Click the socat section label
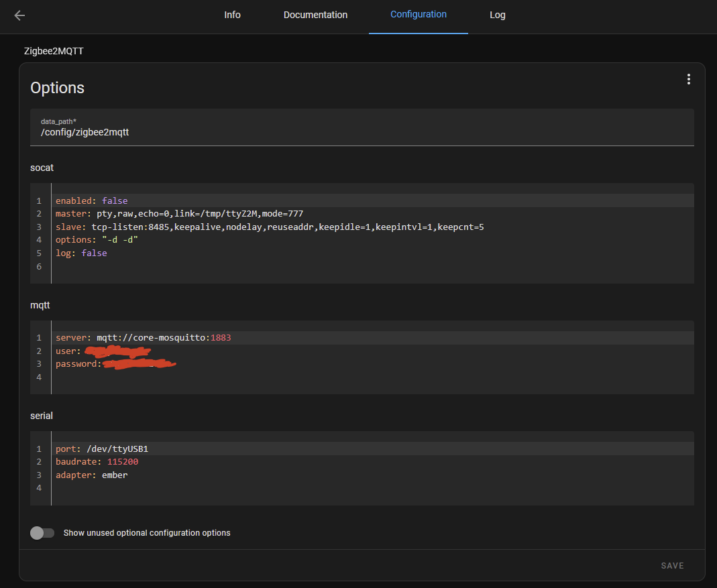 42,168
